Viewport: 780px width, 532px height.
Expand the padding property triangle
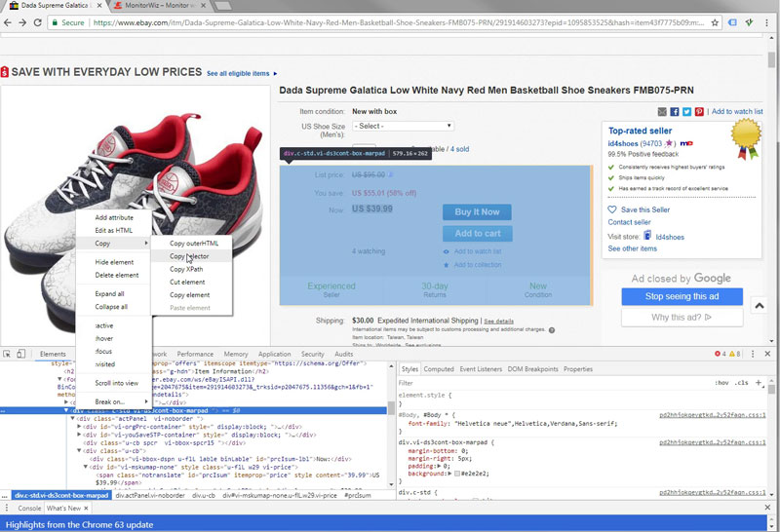(439, 467)
